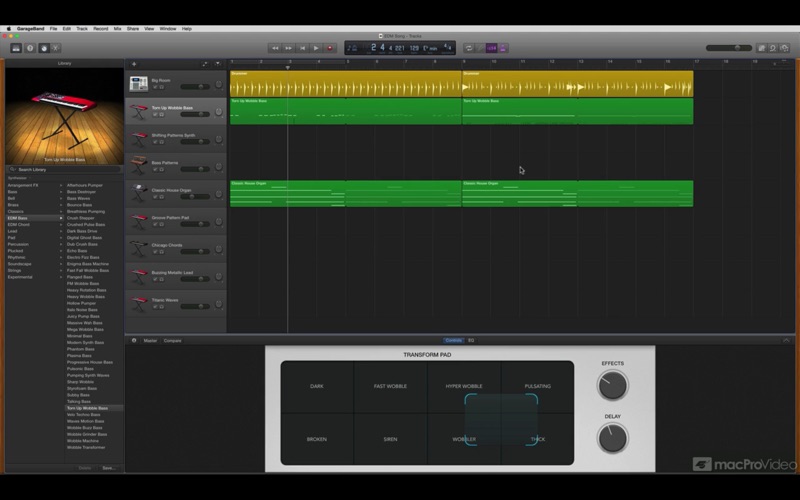800x500 pixels.
Task: Adjust the Big Room track volume slider
Action: pos(195,87)
